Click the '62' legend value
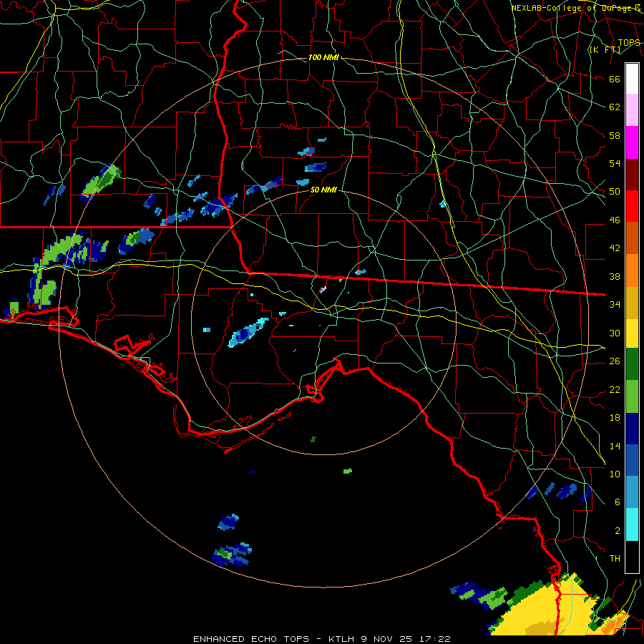The width and height of the screenshot is (644, 644). 615,107
